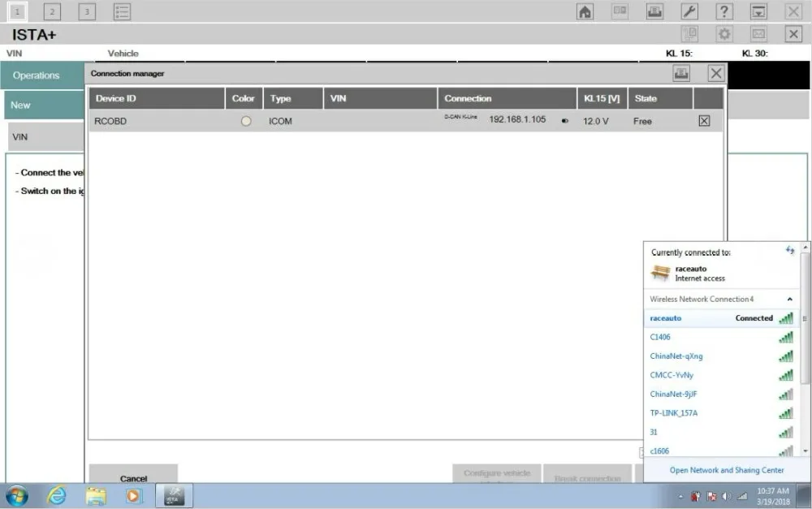Click the wireless signal tray icon
This screenshot has width=812, height=509.
[x=742, y=497]
